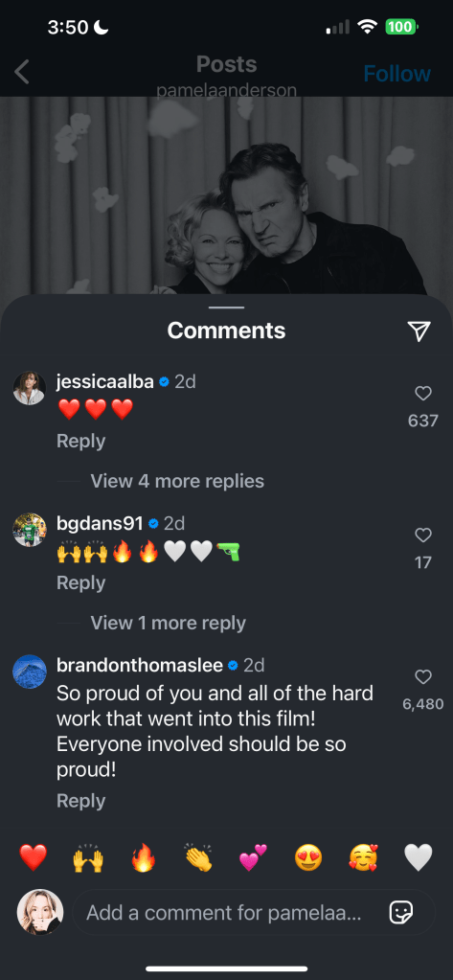This screenshot has height=980, width=453.
Task: Insert the white heart quick emoji
Action: point(418,856)
